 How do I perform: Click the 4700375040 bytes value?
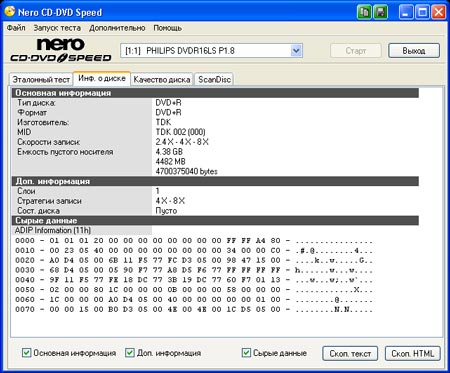[x=186, y=172]
